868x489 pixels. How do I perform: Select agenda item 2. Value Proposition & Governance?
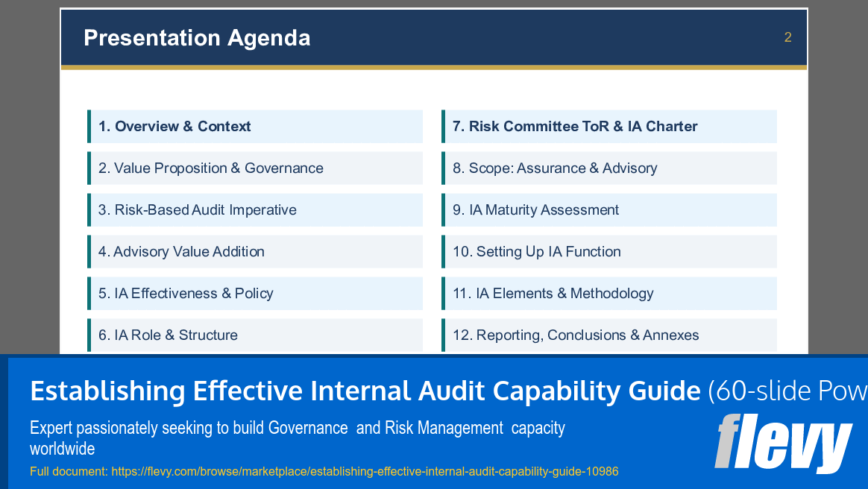tap(256, 168)
